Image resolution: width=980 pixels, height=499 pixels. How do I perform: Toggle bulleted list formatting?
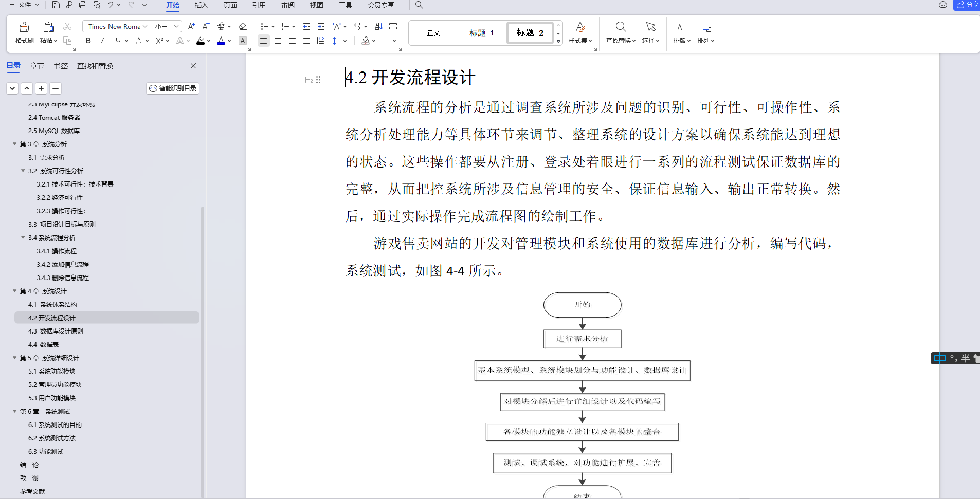pos(264,26)
